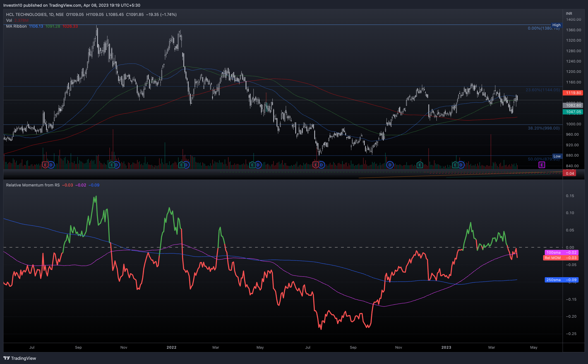The width and height of the screenshot is (588, 364).
Task: Select the earnings E marker in January 2023
Action: coord(455,165)
